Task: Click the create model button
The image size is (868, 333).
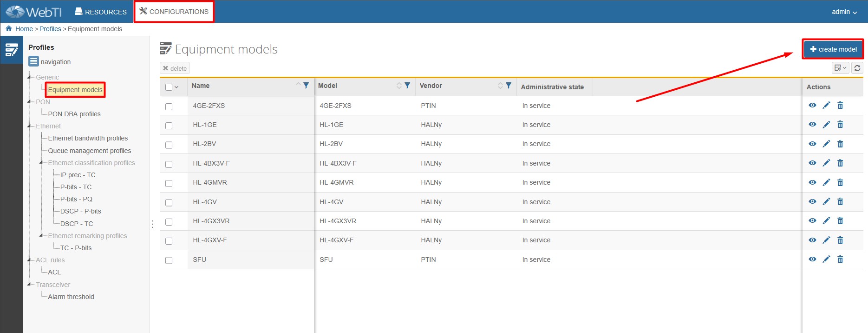Action: click(833, 49)
